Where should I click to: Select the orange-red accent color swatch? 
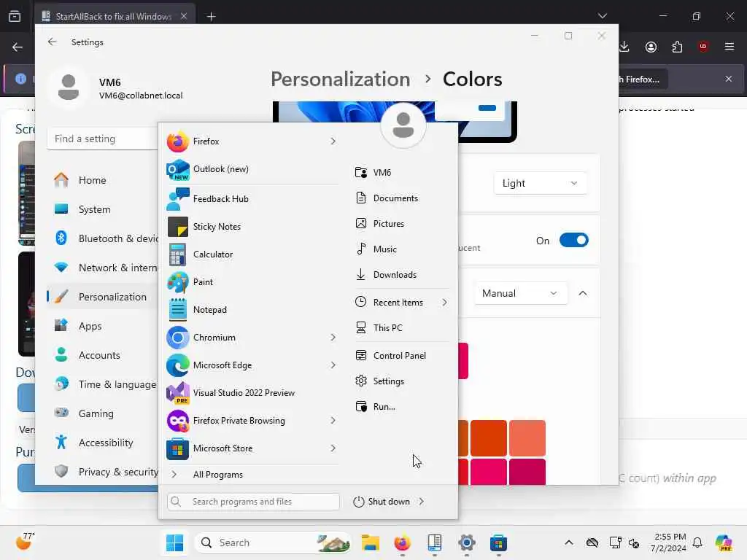[x=488, y=438]
